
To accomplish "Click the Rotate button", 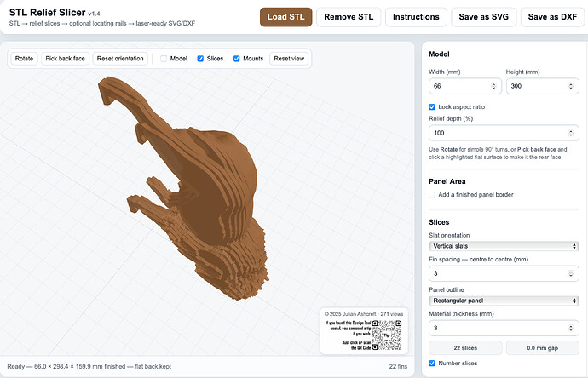I will click(24, 59).
